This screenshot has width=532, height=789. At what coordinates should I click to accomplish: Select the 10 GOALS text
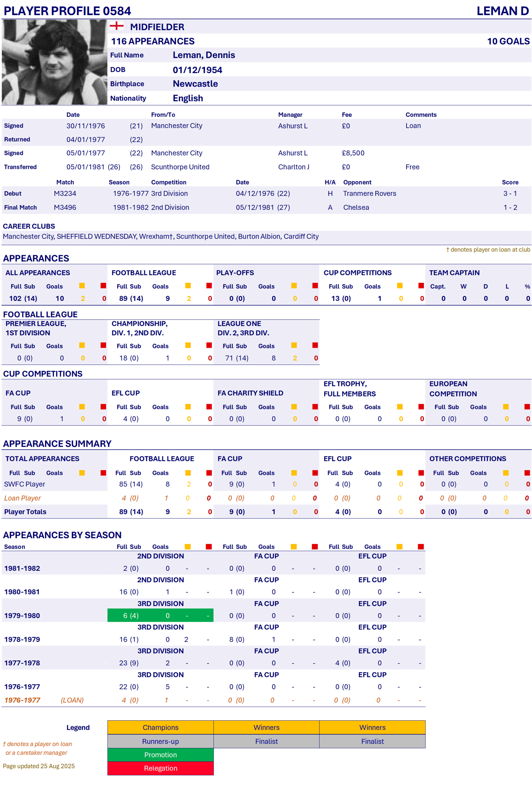508,41
